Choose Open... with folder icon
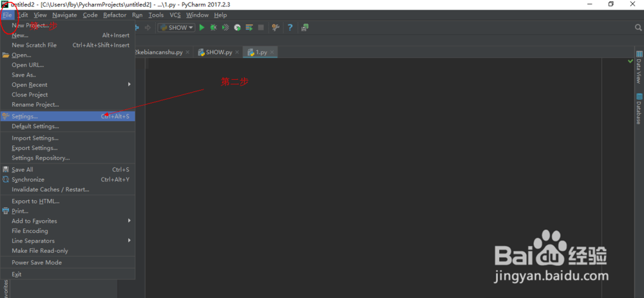This screenshot has width=644, height=298. 68,55
